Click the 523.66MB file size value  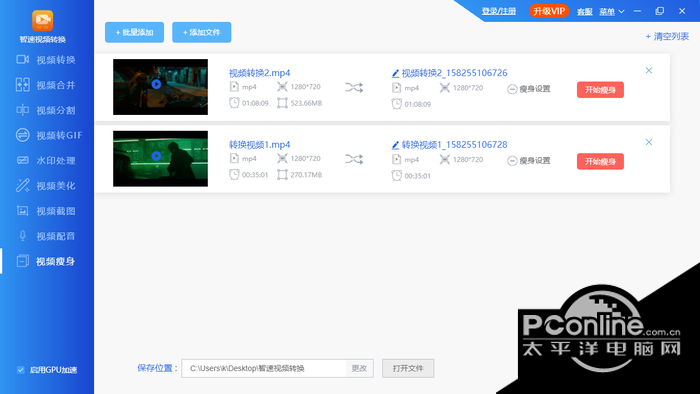[306, 104]
